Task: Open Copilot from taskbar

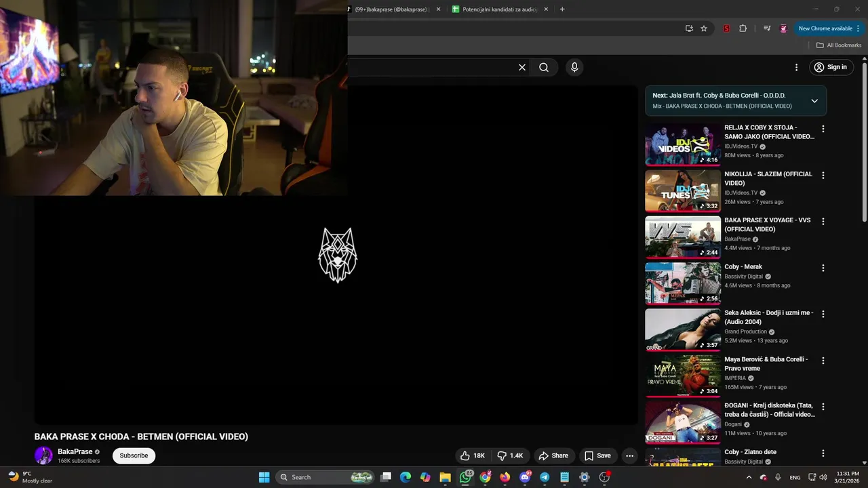Action: pos(425,477)
